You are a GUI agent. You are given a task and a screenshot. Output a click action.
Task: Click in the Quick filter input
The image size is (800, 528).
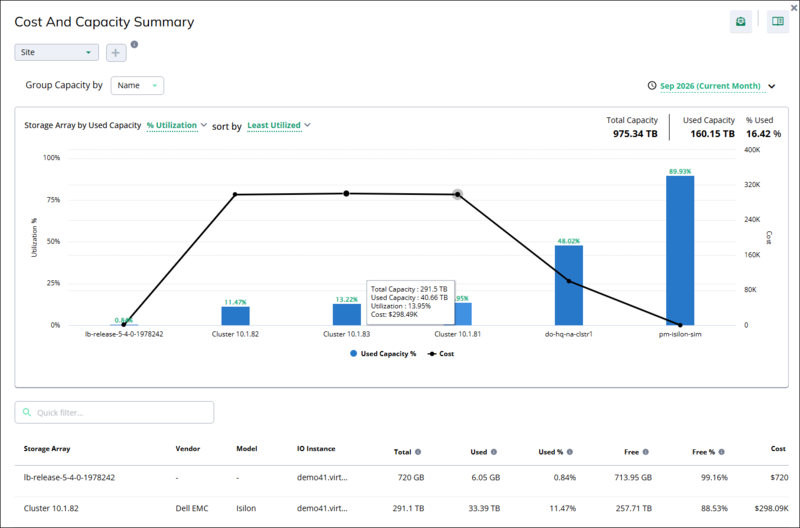click(114, 412)
